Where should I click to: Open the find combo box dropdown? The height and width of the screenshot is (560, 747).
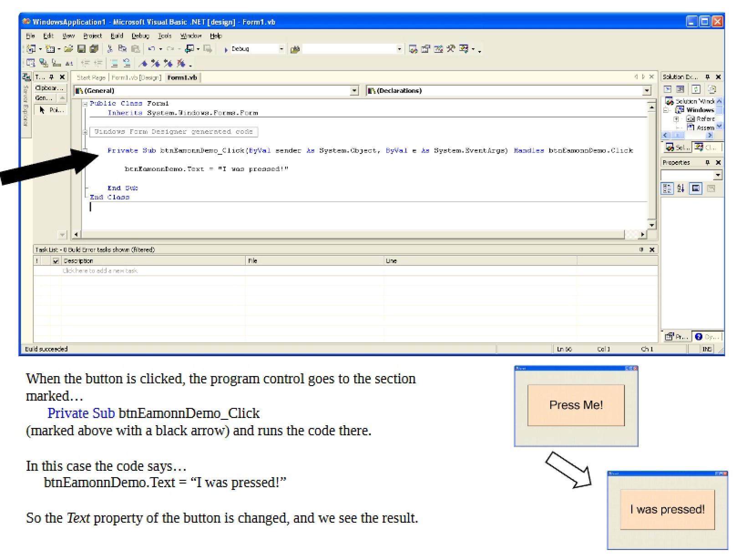(x=399, y=49)
